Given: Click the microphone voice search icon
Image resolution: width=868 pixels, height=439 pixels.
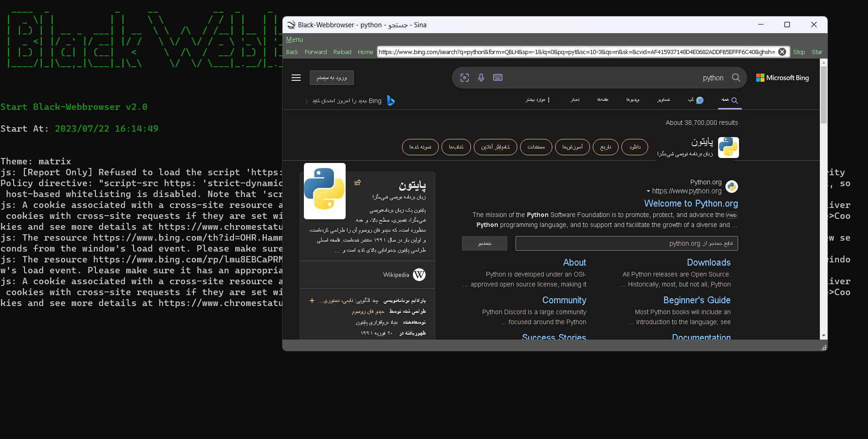Looking at the screenshot, I should point(481,78).
